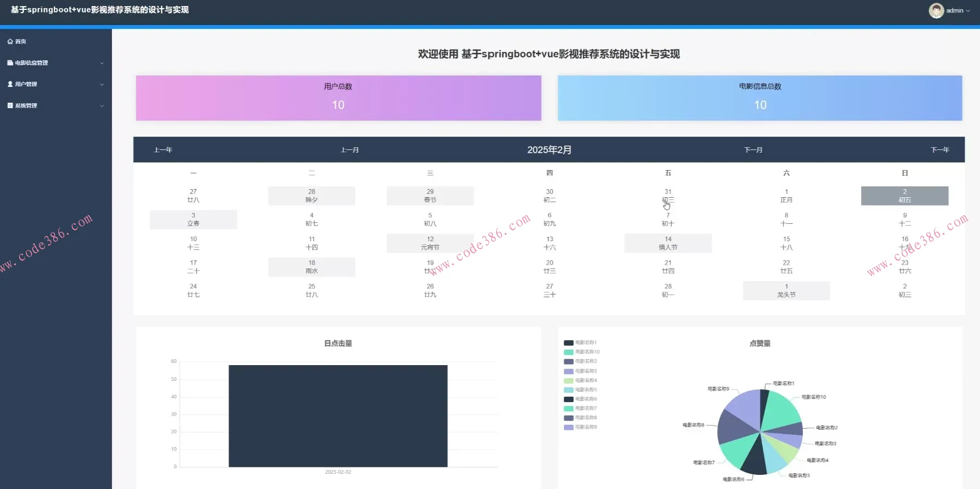Select the date 15 十八
The image size is (980, 489).
tap(787, 243)
